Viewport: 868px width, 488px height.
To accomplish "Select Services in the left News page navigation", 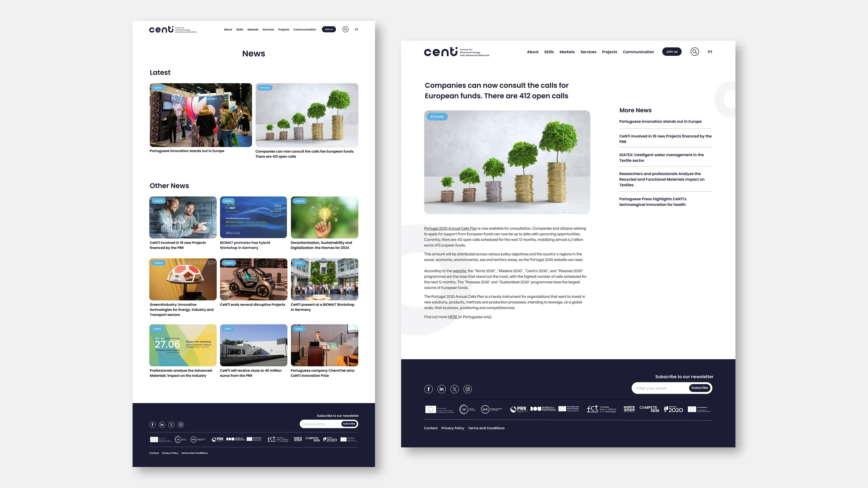I will (x=268, y=30).
